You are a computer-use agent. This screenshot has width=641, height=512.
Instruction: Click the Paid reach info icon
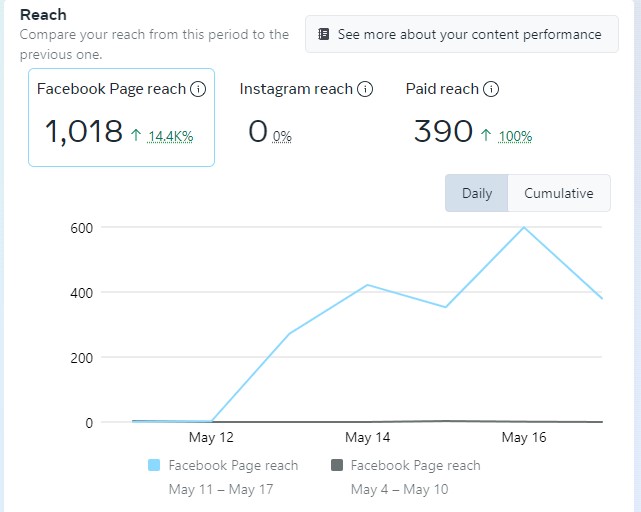[x=491, y=89]
